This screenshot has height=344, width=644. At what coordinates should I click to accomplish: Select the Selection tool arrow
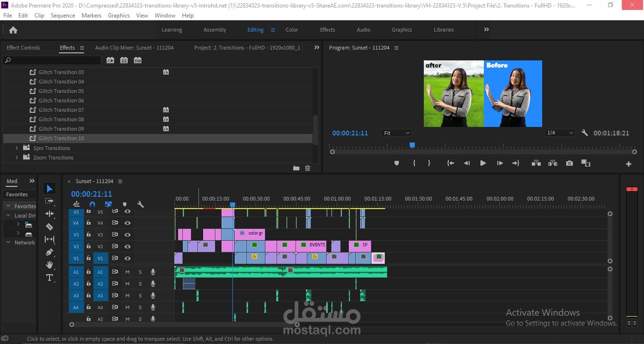pos(50,189)
